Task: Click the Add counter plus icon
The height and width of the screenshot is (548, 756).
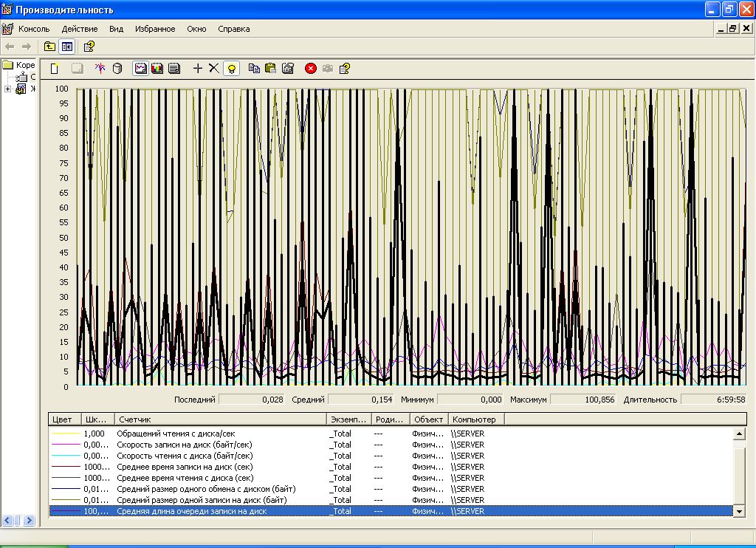Action: coord(197,69)
